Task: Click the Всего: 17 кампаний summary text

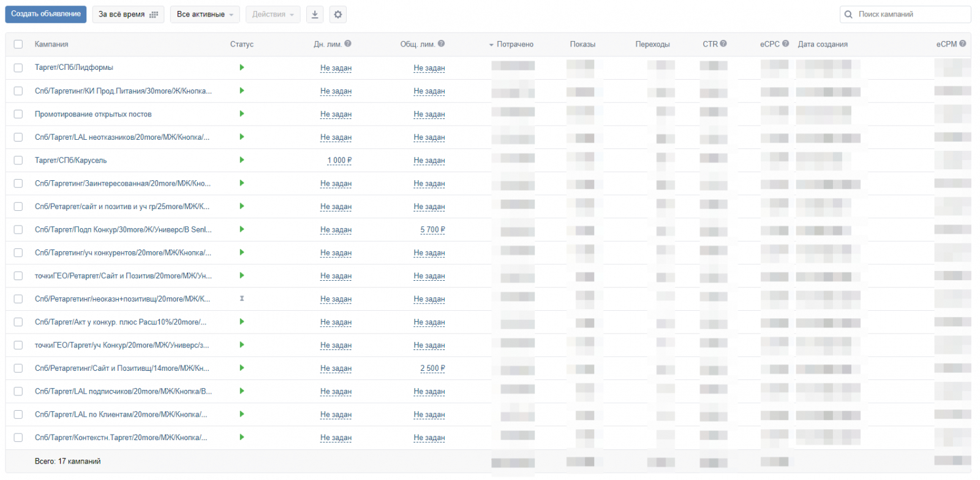Action: coord(68,461)
